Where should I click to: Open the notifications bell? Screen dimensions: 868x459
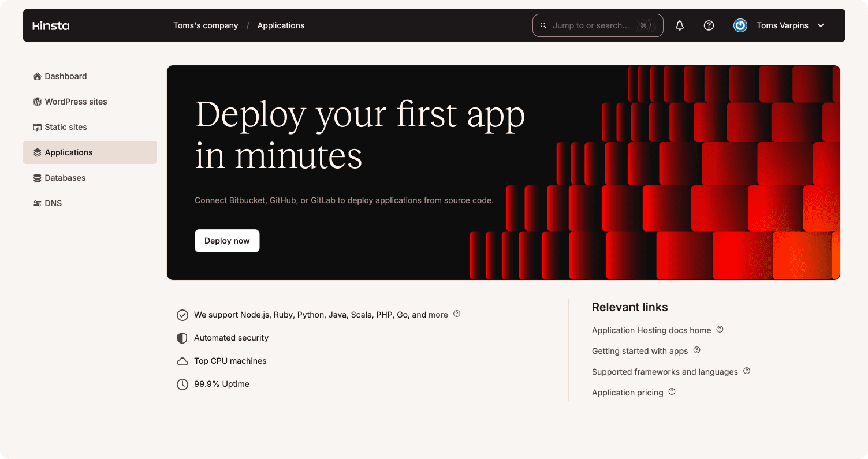(680, 25)
